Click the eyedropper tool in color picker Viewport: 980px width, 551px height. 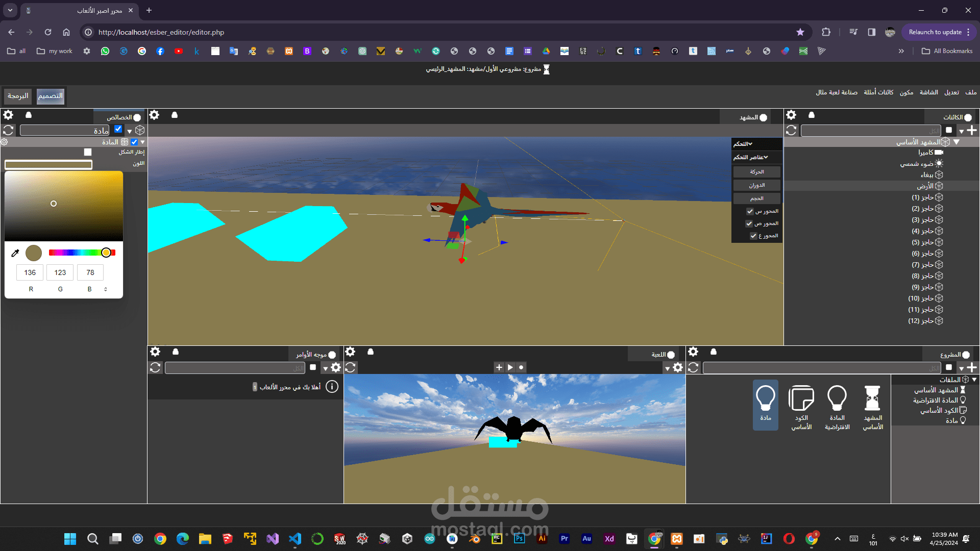[15, 253]
